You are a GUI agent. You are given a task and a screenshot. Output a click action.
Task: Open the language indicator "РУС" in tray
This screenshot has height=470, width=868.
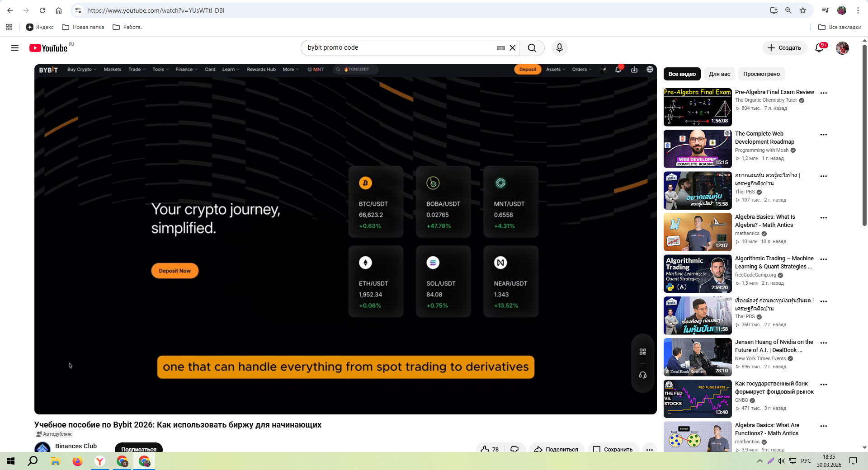(806, 461)
